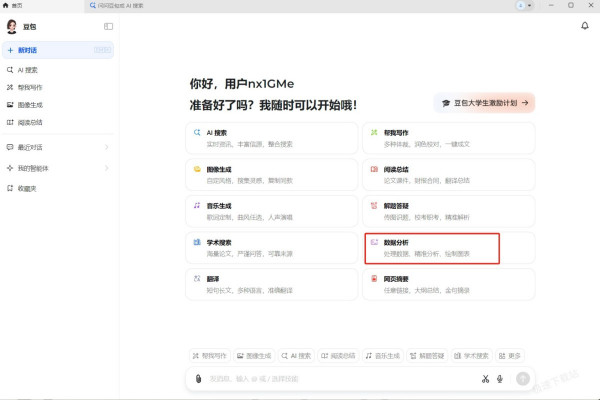Open 帮我写作 in the sidebar

tap(58, 87)
